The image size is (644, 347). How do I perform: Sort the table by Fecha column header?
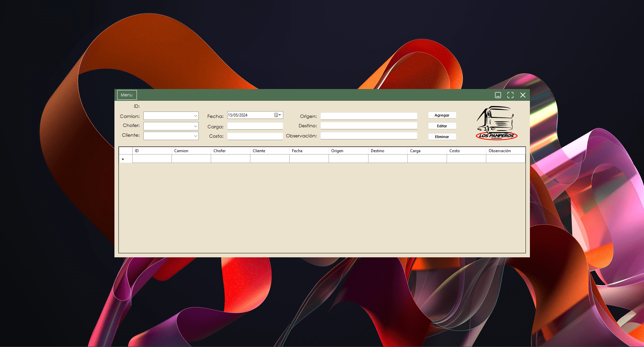pos(309,151)
